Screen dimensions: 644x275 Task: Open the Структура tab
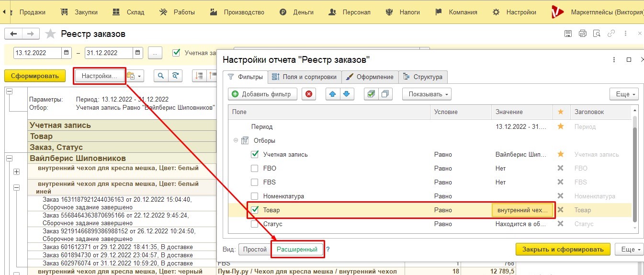coord(423,77)
